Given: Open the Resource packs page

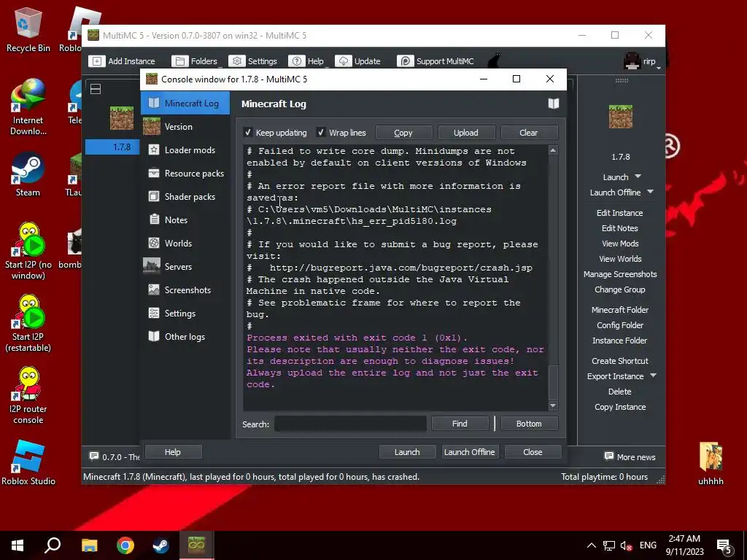Looking at the screenshot, I should tap(185, 173).
